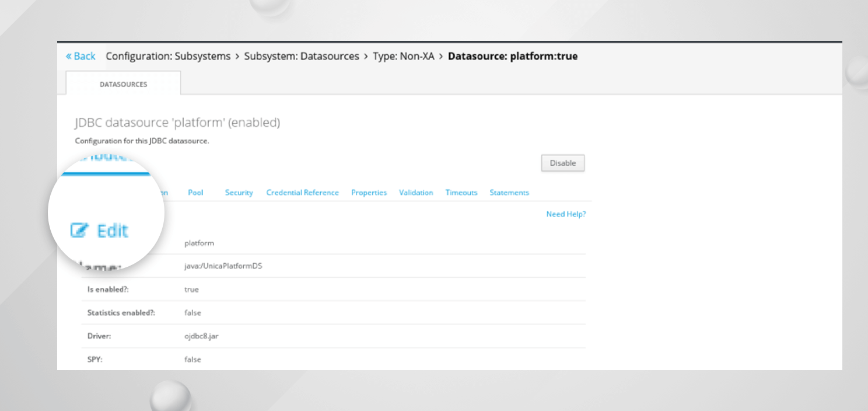Select Type: Non-XA breadcrumb
This screenshot has height=411, width=868.
point(403,56)
